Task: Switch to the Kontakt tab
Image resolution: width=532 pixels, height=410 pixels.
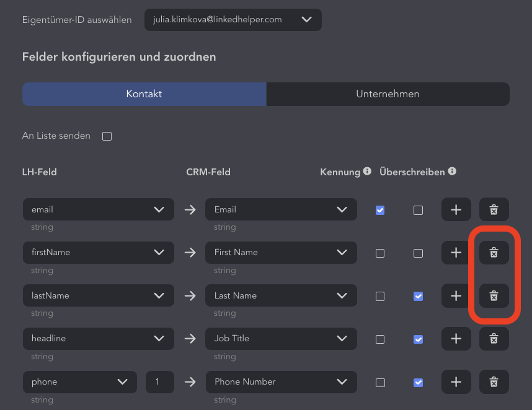Action: [144, 94]
